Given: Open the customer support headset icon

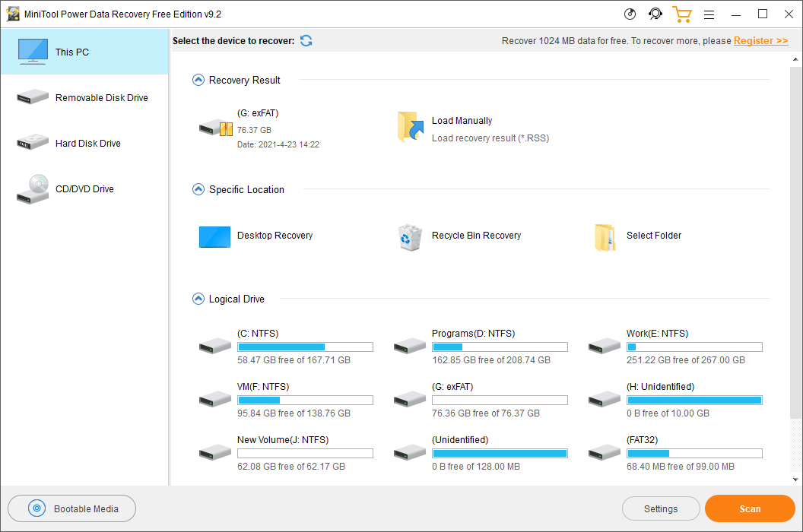Looking at the screenshot, I should pos(655,14).
